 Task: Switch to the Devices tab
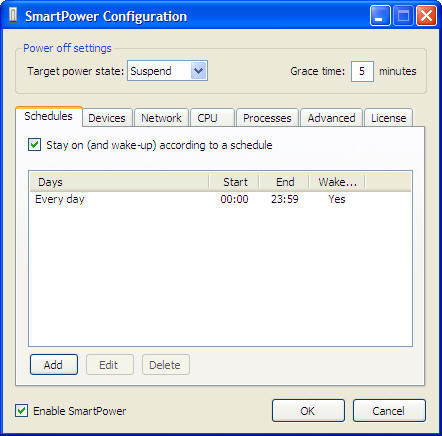pyautogui.click(x=107, y=118)
